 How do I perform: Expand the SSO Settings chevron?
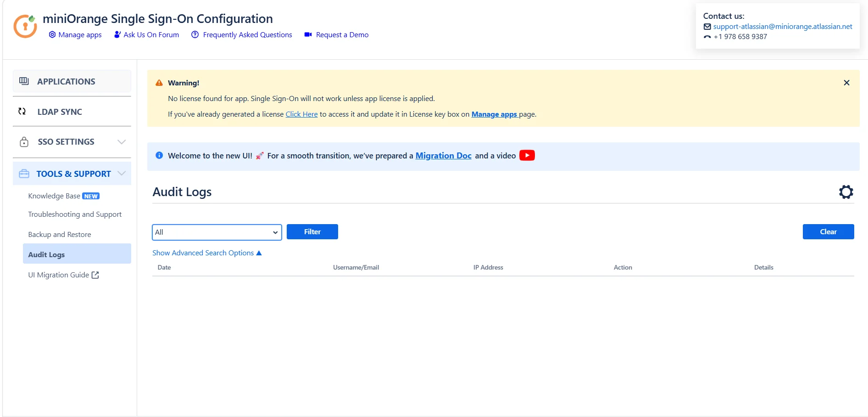pyautogui.click(x=122, y=142)
